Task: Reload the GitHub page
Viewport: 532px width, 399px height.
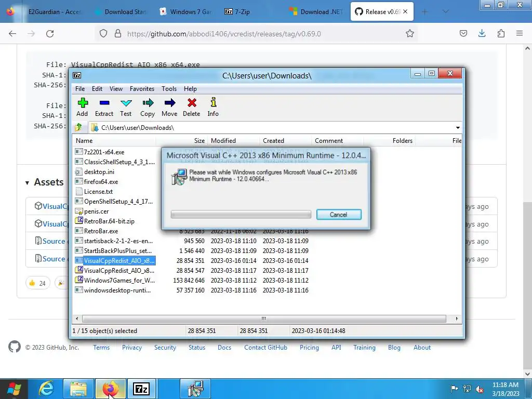Action: [x=50, y=34]
